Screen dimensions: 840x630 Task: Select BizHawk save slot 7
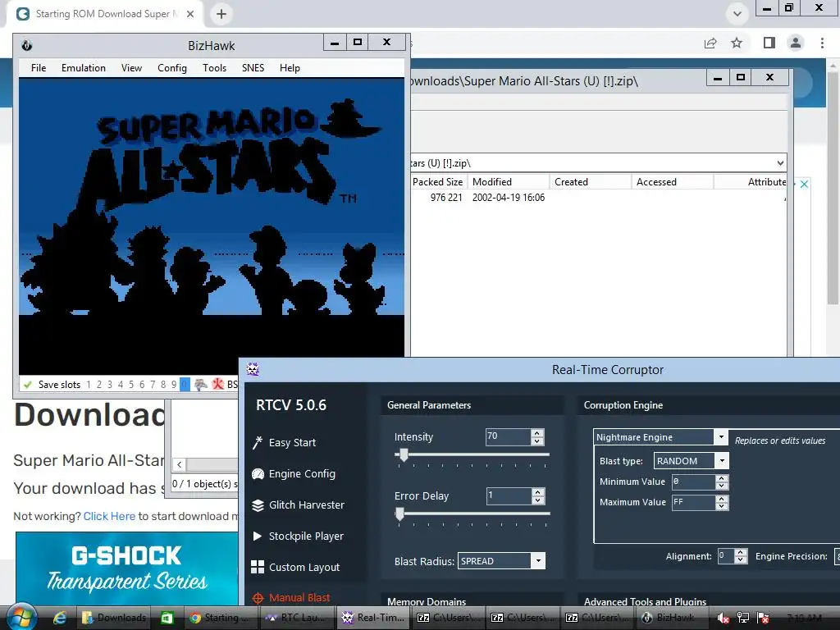[153, 384]
